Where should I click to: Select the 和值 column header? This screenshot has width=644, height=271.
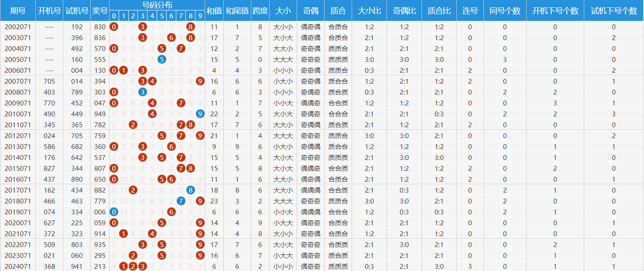click(x=214, y=11)
